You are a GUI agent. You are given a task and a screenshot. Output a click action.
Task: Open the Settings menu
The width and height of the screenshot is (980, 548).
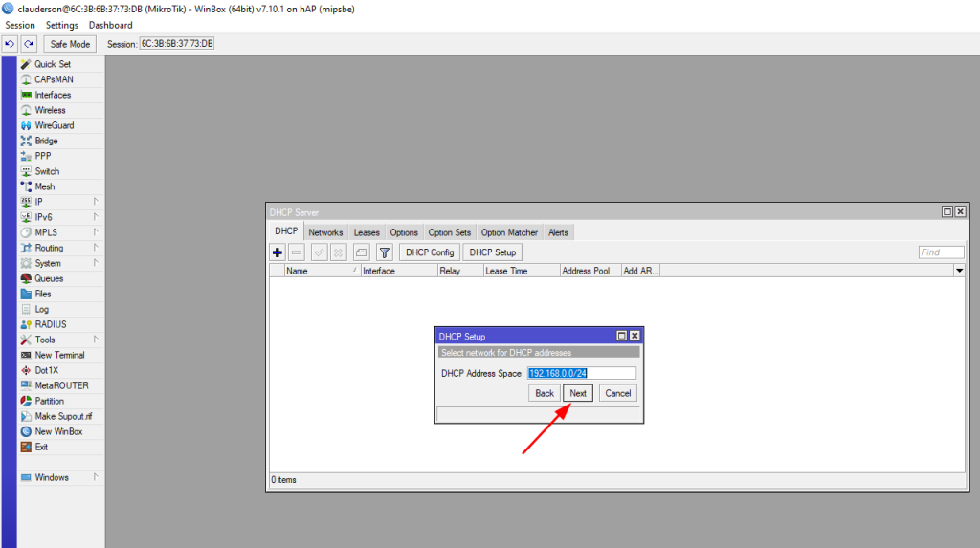(x=62, y=25)
